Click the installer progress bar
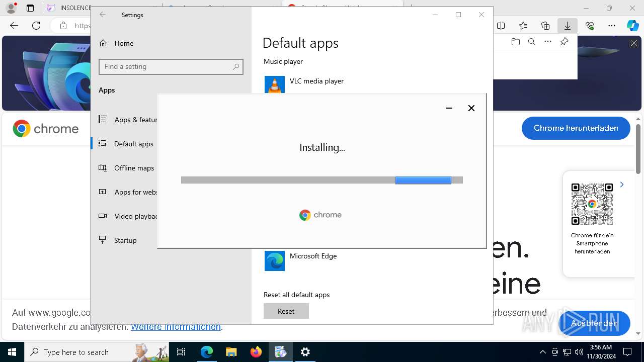The image size is (644, 362). 322,180
